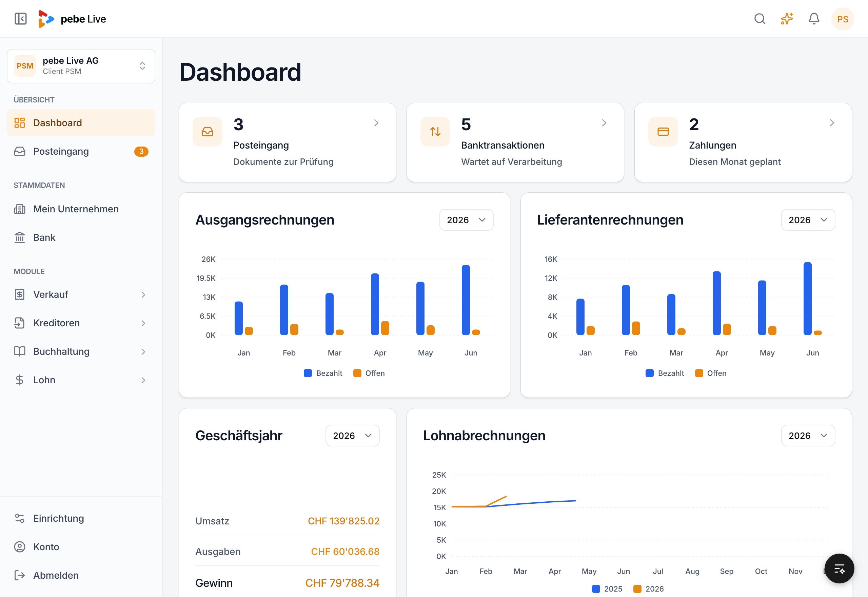Image resolution: width=868 pixels, height=597 pixels.
Task: Go to Posteingang in the sidebar
Action: 81,151
